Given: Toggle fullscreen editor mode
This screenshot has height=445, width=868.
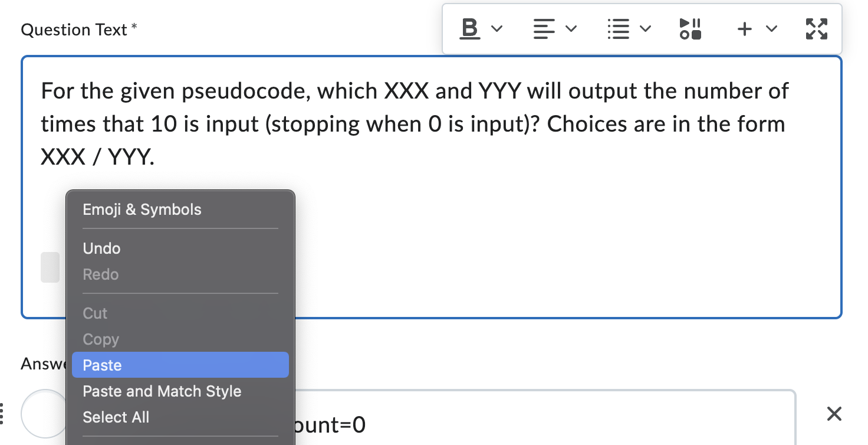Looking at the screenshot, I should (816, 28).
